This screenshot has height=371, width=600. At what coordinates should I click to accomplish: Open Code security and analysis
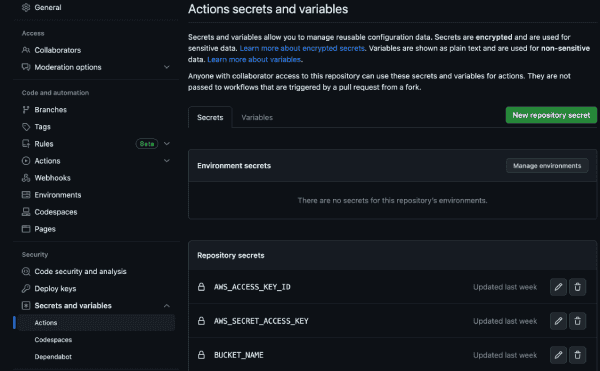tap(80, 272)
